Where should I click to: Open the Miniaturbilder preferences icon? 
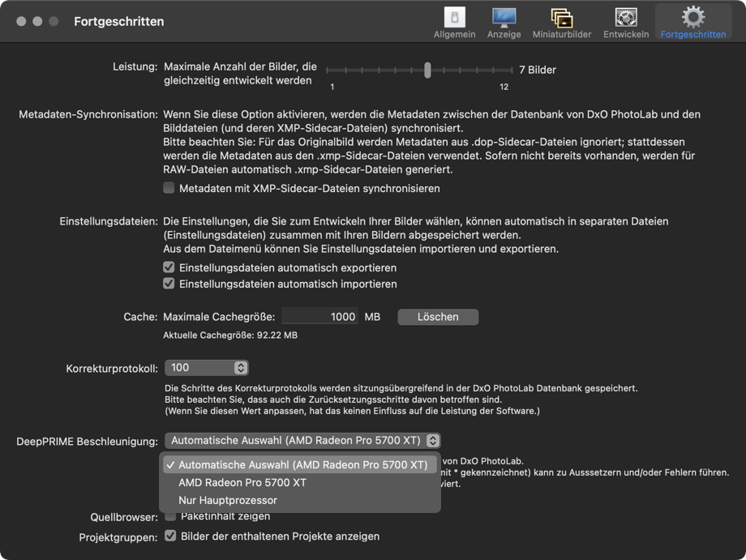[562, 18]
